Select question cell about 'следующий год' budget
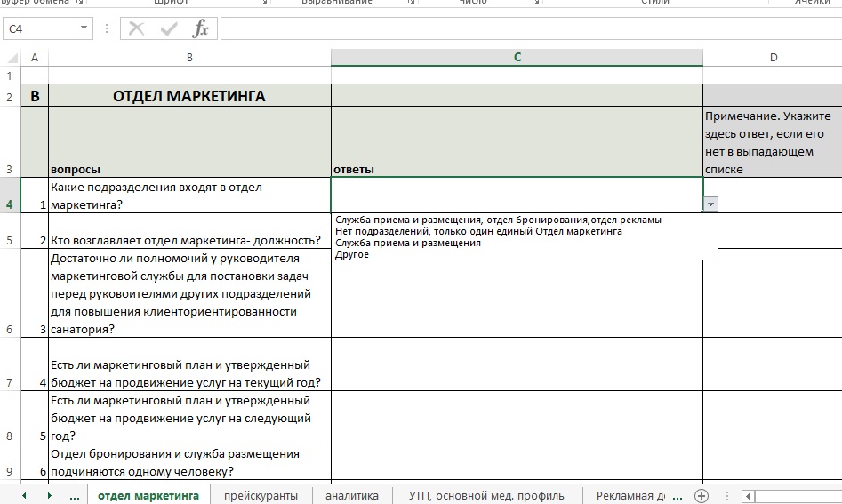Viewport: 842px width, 504px height. click(189, 418)
